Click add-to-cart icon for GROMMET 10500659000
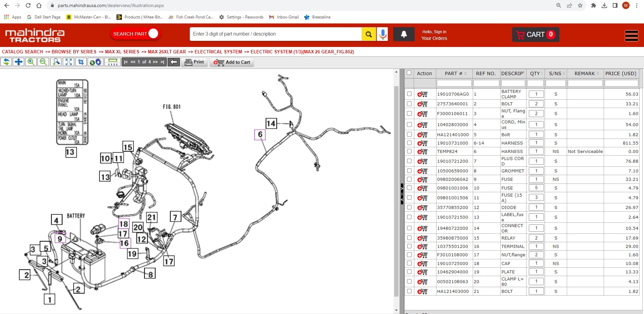The height and width of the screenshot is (314, 644). click(422, 171)
